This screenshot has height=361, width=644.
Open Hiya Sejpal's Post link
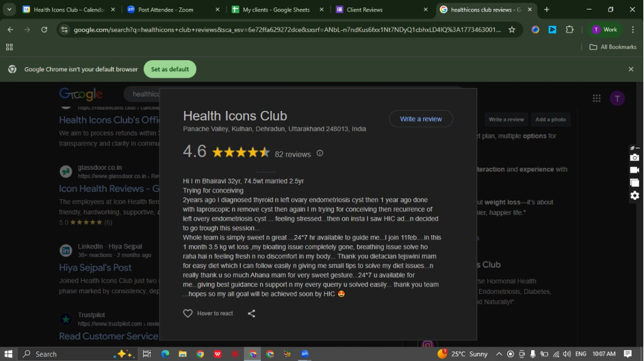[x=95, y=268]
